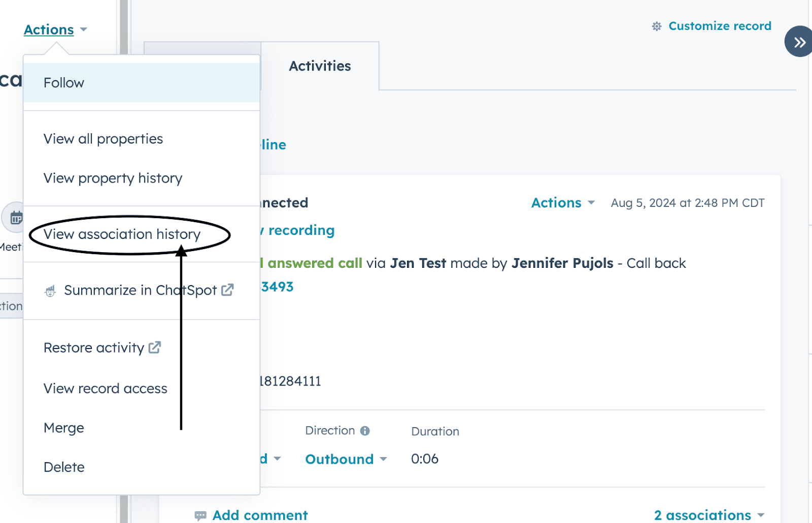Click the Customize record link
This screenshot has width=812, height=523.
tap(719, 26)
